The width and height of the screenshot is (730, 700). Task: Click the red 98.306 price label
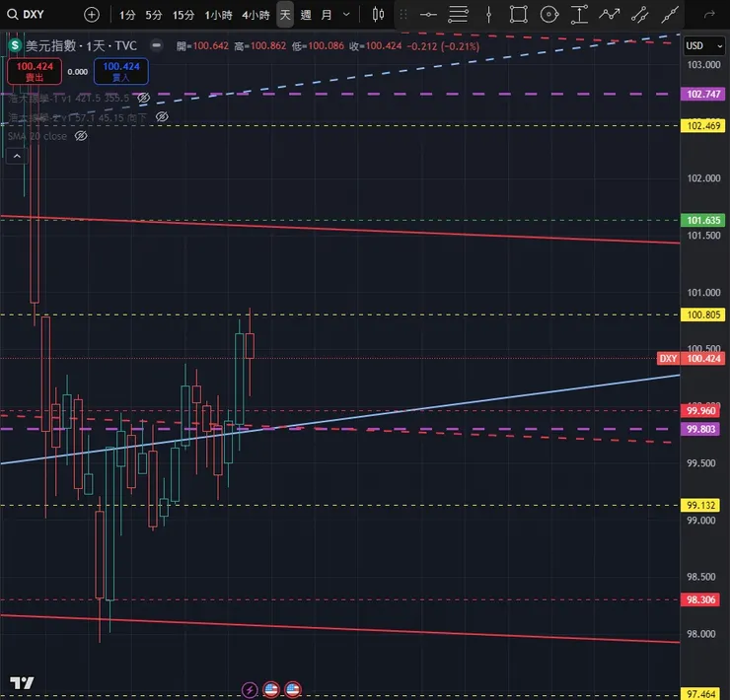700,599
